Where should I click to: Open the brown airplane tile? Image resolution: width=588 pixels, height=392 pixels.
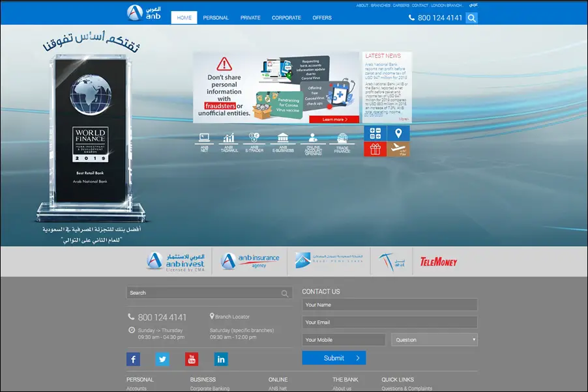pyautogui.click(x=398, y=149)
